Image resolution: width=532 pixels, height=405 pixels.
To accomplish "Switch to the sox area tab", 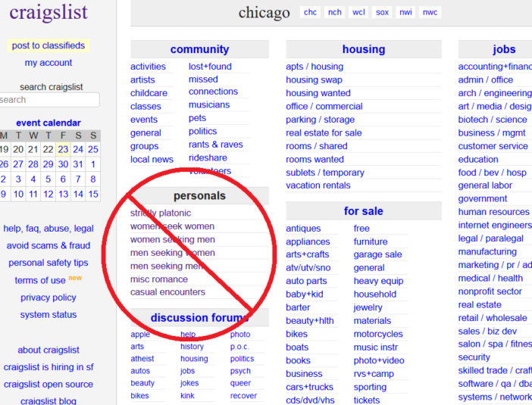I will [382, 12].
